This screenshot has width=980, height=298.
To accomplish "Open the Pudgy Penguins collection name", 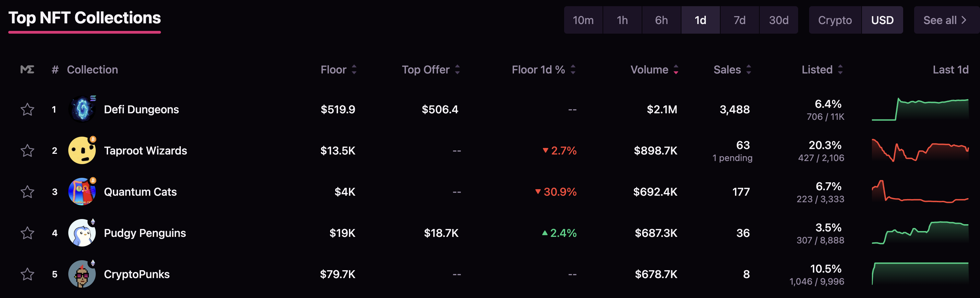I will [x=144, y=233].
